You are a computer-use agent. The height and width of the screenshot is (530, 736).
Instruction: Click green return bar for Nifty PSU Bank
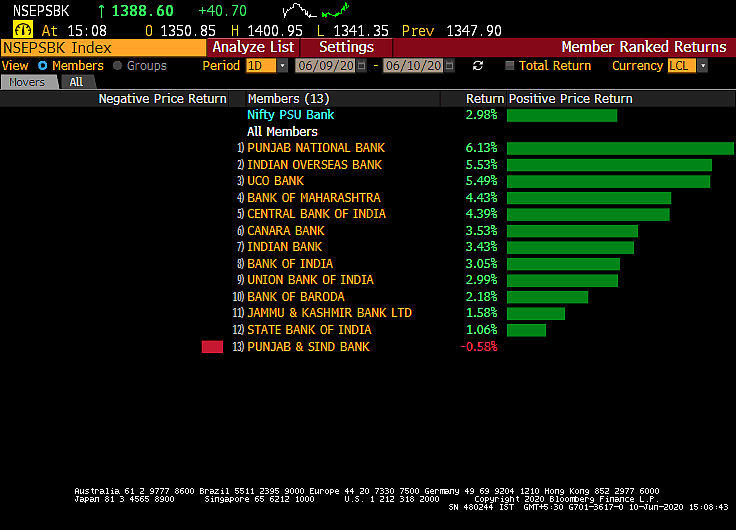(x=562, y=115)
